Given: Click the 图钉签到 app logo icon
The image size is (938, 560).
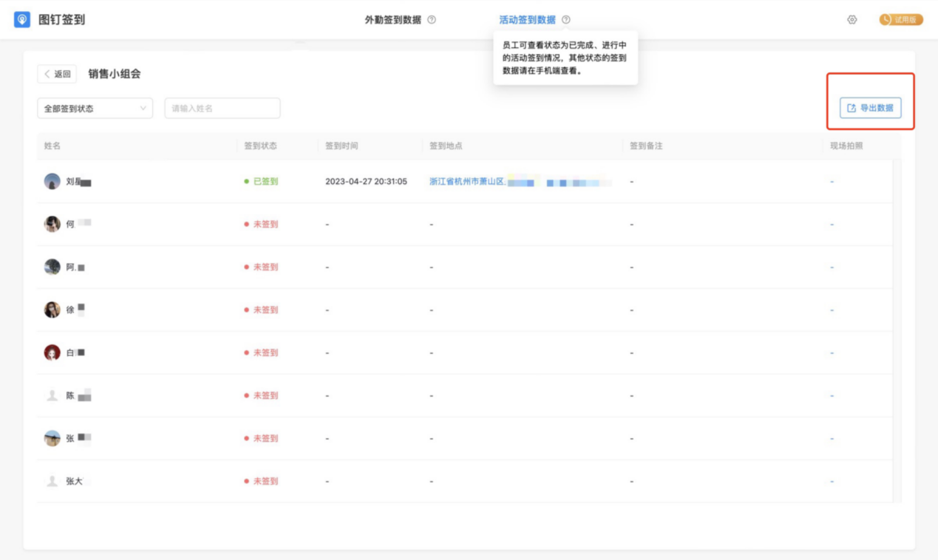Looking at the screenshot, I should click(22, 19).
